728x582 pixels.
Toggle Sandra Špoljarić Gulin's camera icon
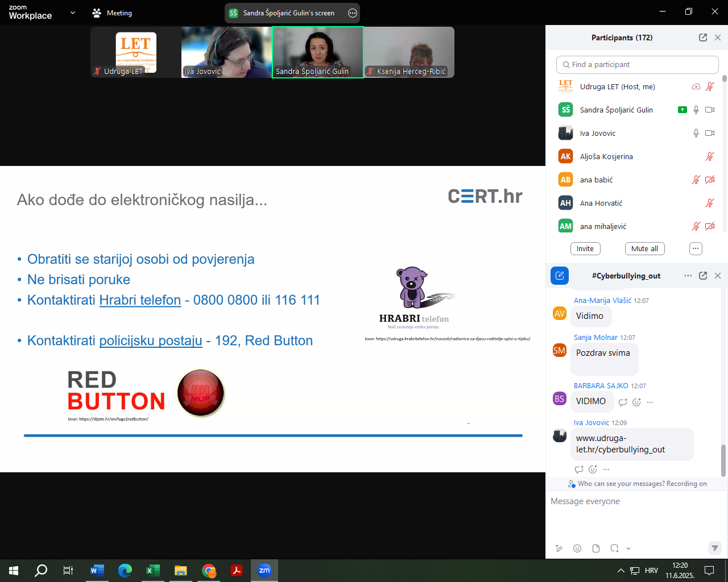[x=710, y=110]
